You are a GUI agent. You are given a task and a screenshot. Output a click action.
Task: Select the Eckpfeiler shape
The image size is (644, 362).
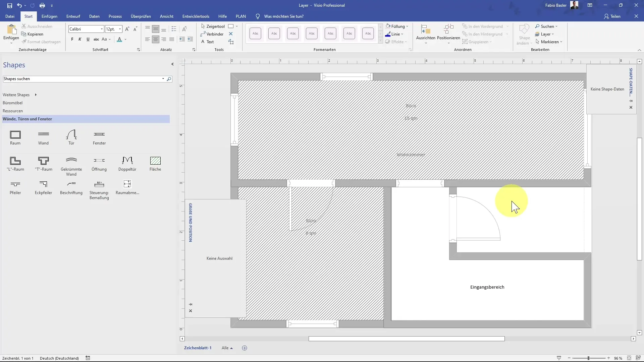click(x=43, y=188)
